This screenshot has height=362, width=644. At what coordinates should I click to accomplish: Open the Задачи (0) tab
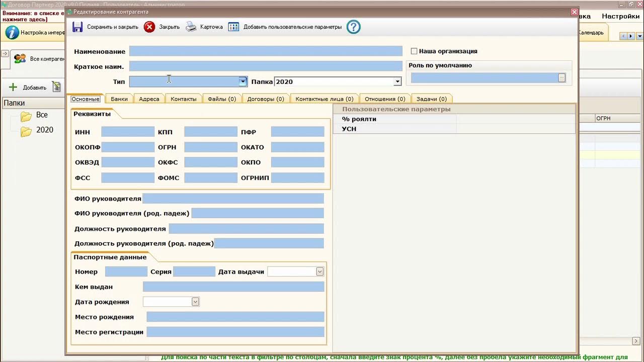click(432, 99)
